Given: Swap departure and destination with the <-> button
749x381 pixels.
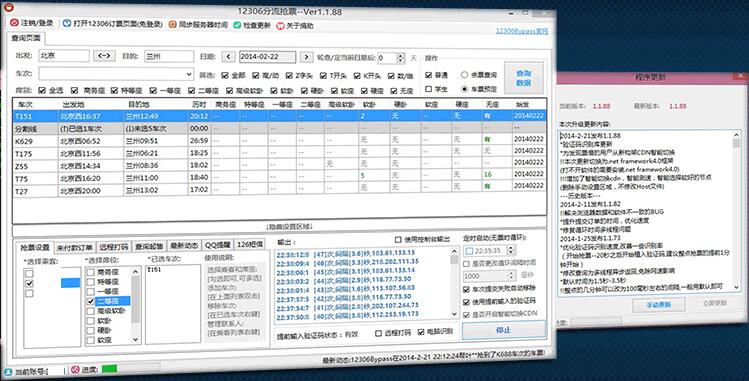Looking at the screenshot, I should tap(105, 55).
